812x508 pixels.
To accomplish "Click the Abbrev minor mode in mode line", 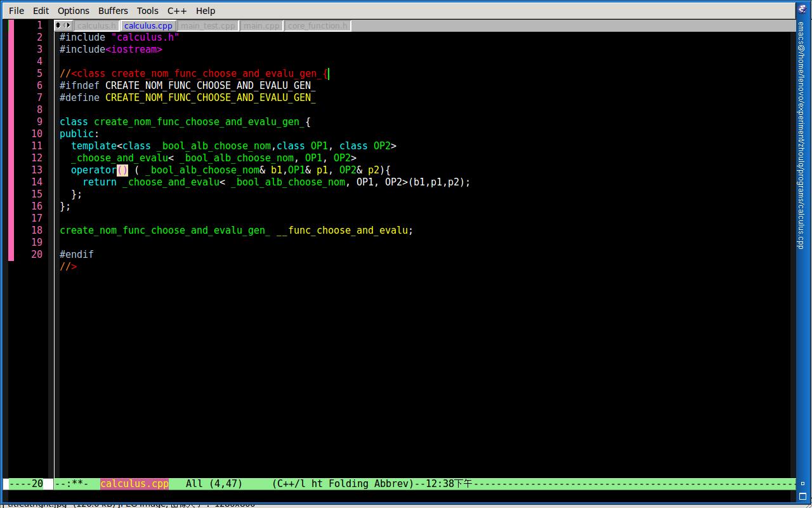I will tap(391, 483).
